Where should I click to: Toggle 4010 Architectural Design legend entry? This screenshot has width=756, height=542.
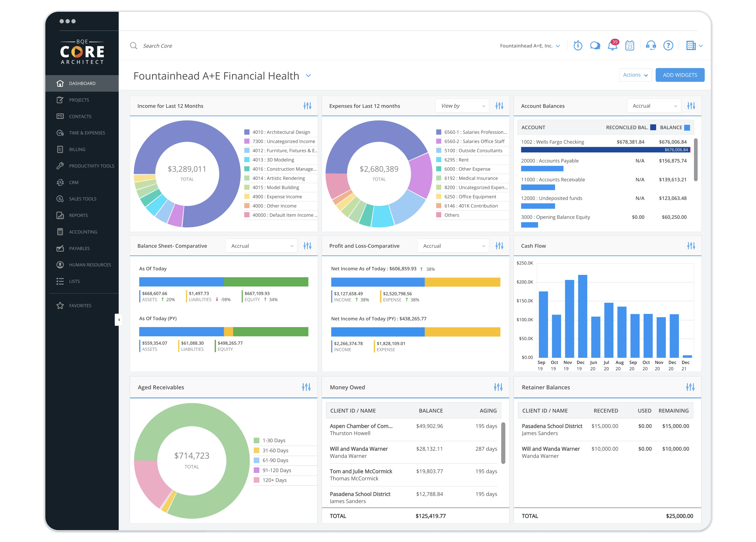281,132
